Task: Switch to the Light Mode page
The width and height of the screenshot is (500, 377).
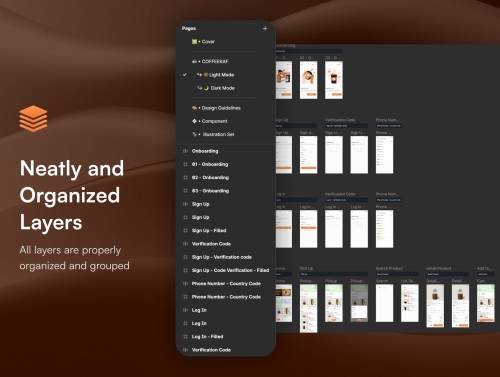Action: pyautogui.click(x=215, y=75)
